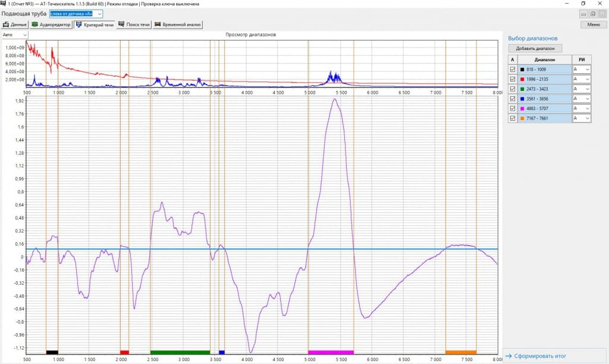The image size is (609, 364).
Task: Click the black swatch of range 818 - 1009
Action: coord(522,70)
